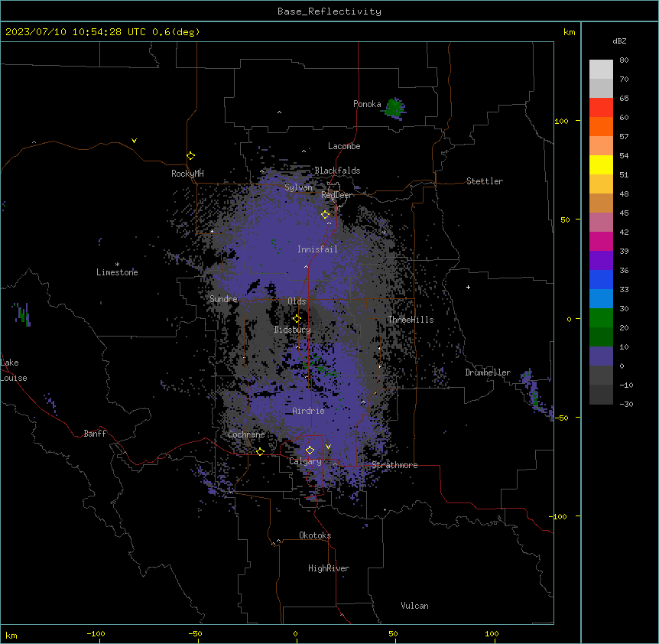Click the Didsbury label
The image size is (659, 644).
293,330
